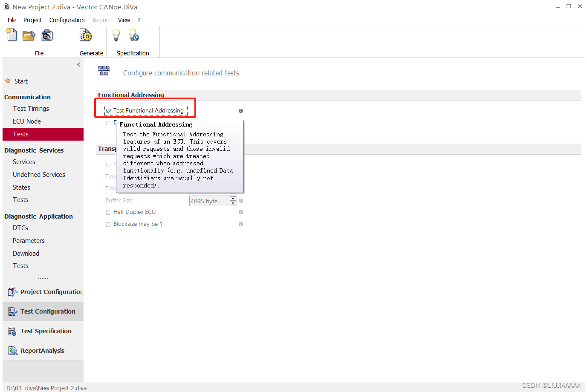Select States under Diagnostic Services
587x392 pixels.
21,187
